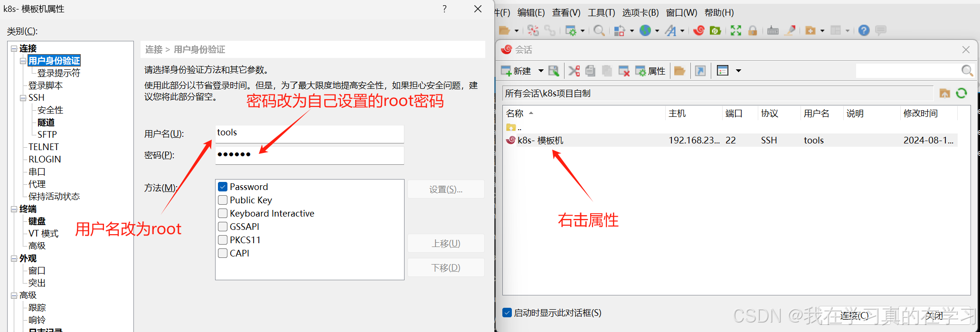
Task: Collapse the 终端 tree node
Action: click(14, 209)
